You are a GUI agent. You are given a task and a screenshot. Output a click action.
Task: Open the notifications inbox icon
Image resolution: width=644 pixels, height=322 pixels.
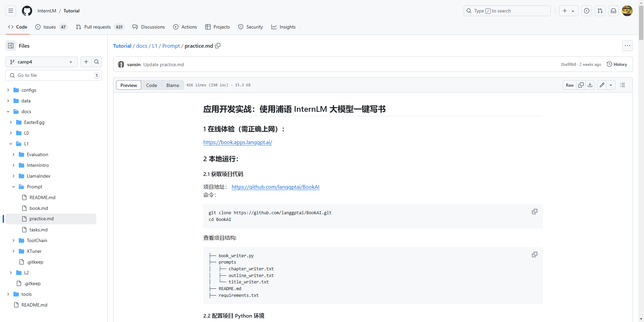point(613,11)
